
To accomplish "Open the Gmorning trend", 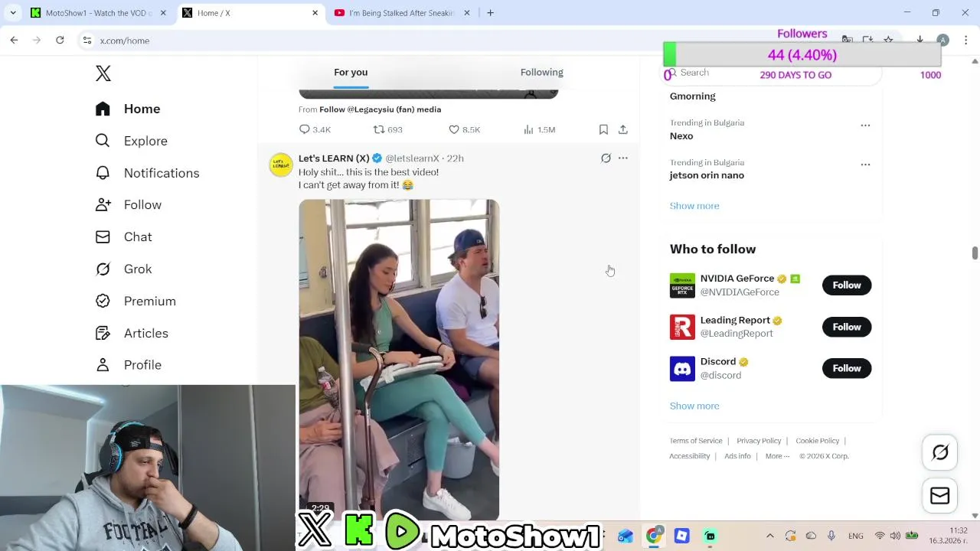I will click(x=693, y=96).
